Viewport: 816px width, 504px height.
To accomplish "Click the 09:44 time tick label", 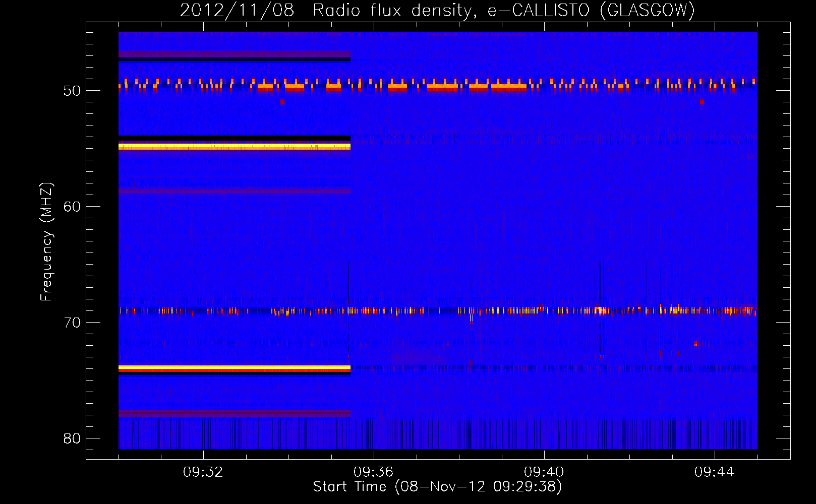I will point(715,472).
